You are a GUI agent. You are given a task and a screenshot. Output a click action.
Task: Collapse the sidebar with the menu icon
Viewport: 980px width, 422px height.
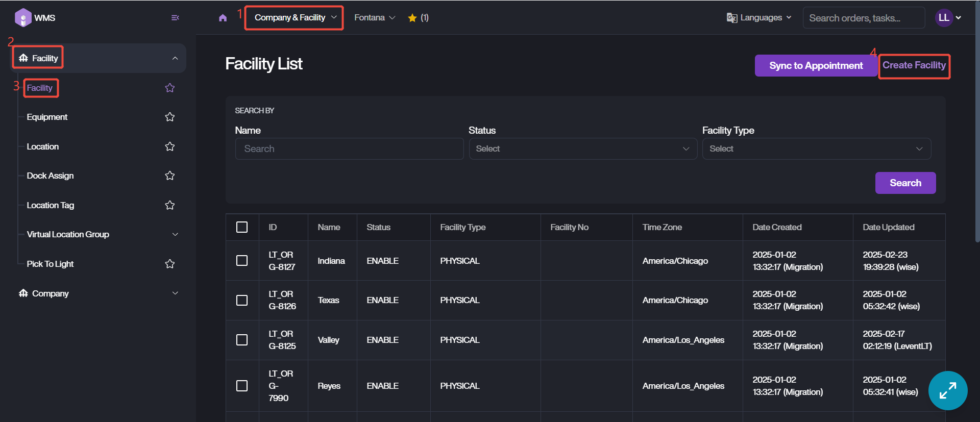click(175, 18)
